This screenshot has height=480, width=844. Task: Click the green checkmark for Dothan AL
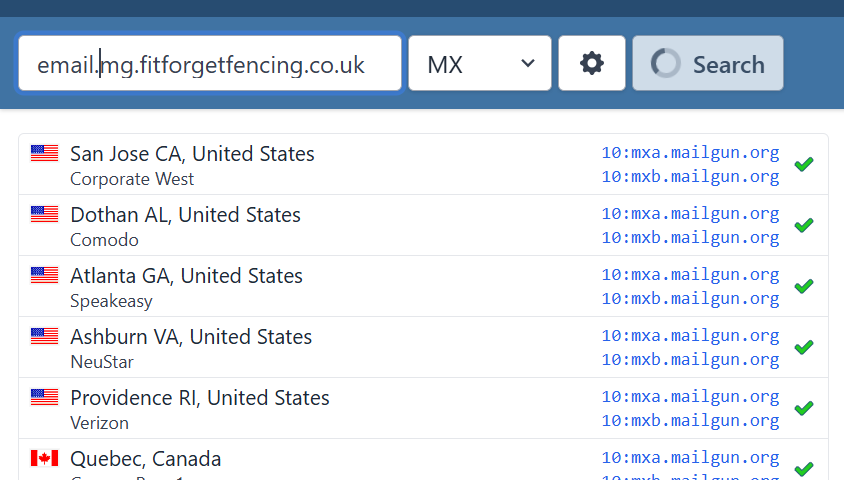pyautogui.click(x=803, y=225)
